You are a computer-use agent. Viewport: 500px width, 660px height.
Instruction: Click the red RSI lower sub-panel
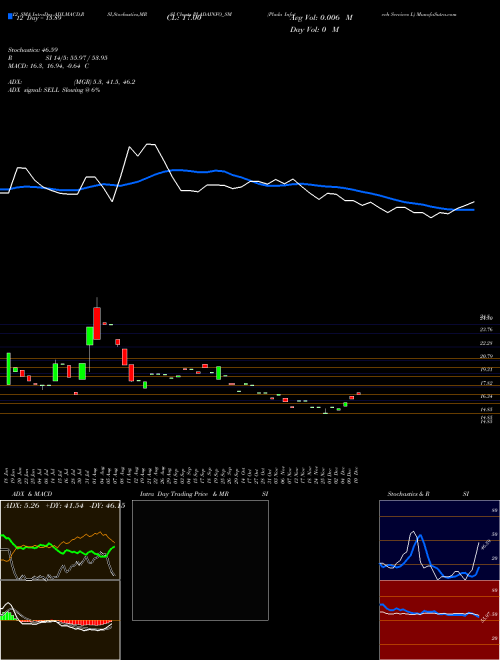pyautogui.click(x=439, y=620)
